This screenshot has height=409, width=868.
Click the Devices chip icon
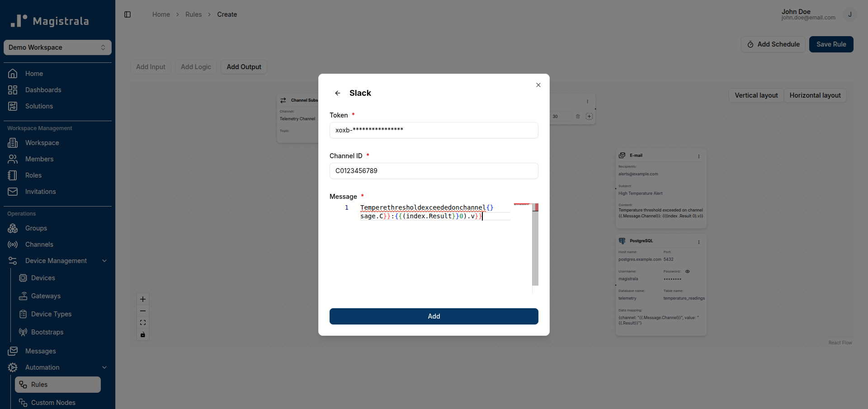coord(23,278)
